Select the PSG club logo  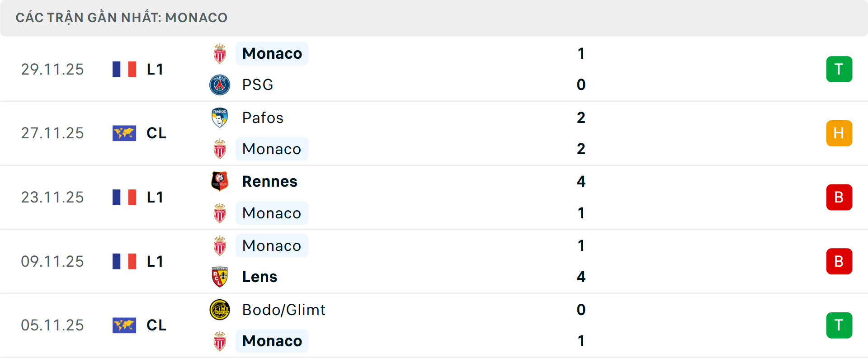pyautogui.click(x=220, y=85)
